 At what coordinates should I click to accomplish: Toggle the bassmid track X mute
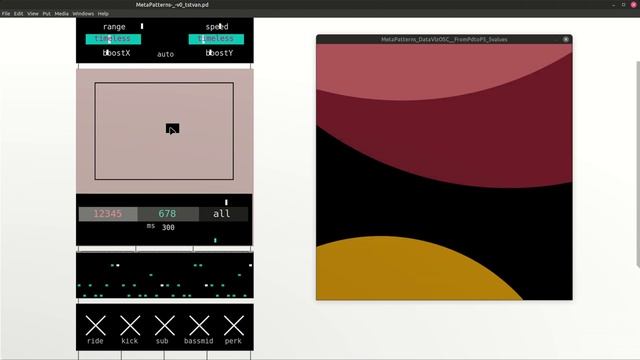tap(199, 325)
